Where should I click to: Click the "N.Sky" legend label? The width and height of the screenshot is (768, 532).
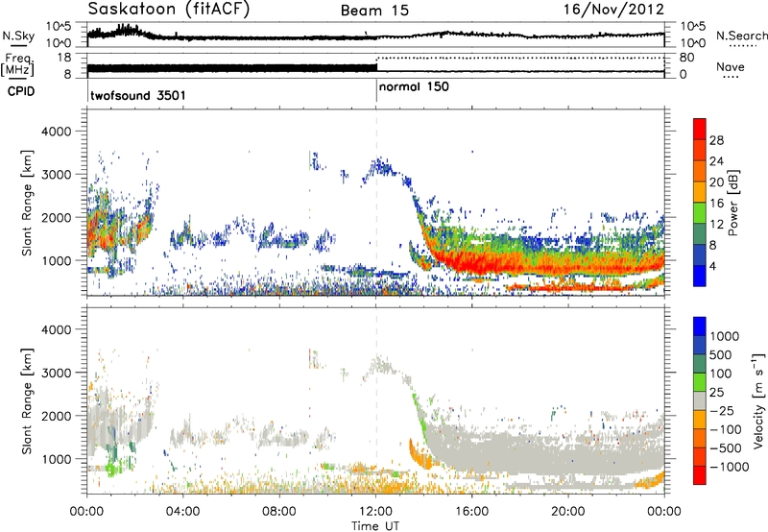click(18, 36)
